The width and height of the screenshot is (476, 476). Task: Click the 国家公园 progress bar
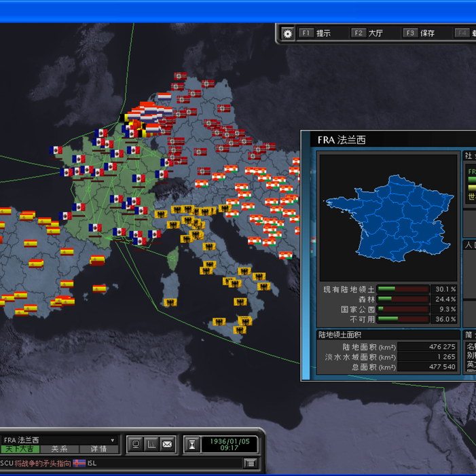[403, 310]
